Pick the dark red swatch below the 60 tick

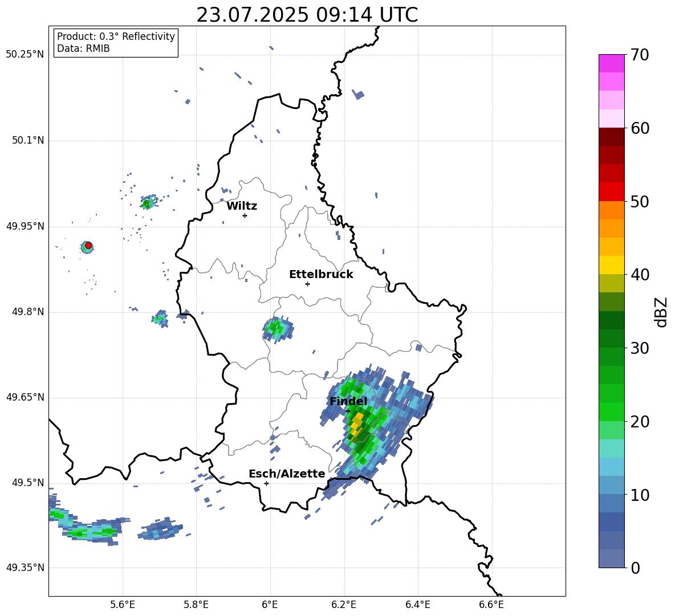click(x=612, y=137)
